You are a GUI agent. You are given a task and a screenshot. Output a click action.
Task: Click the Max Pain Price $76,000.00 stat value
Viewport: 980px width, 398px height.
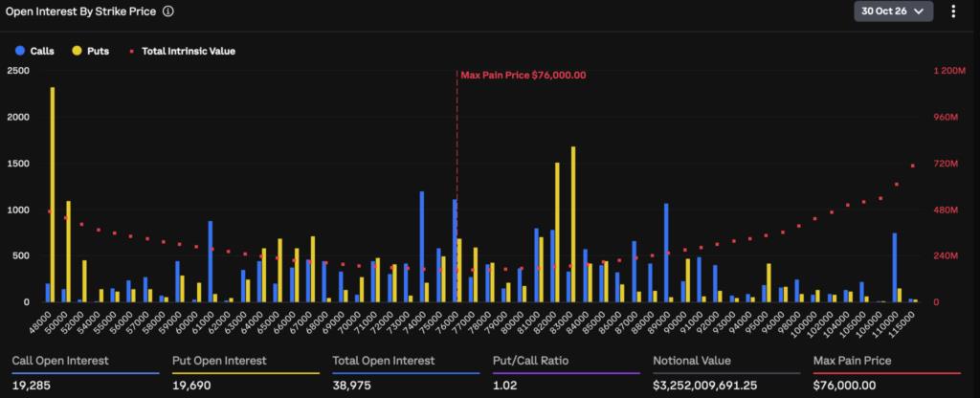pyautogui.click(x=844, y=386)
